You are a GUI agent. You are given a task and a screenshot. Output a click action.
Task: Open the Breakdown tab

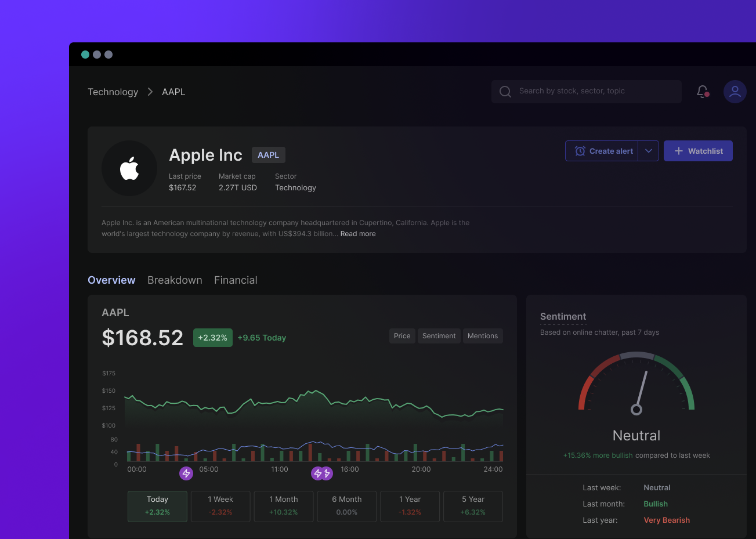[175, 280]
